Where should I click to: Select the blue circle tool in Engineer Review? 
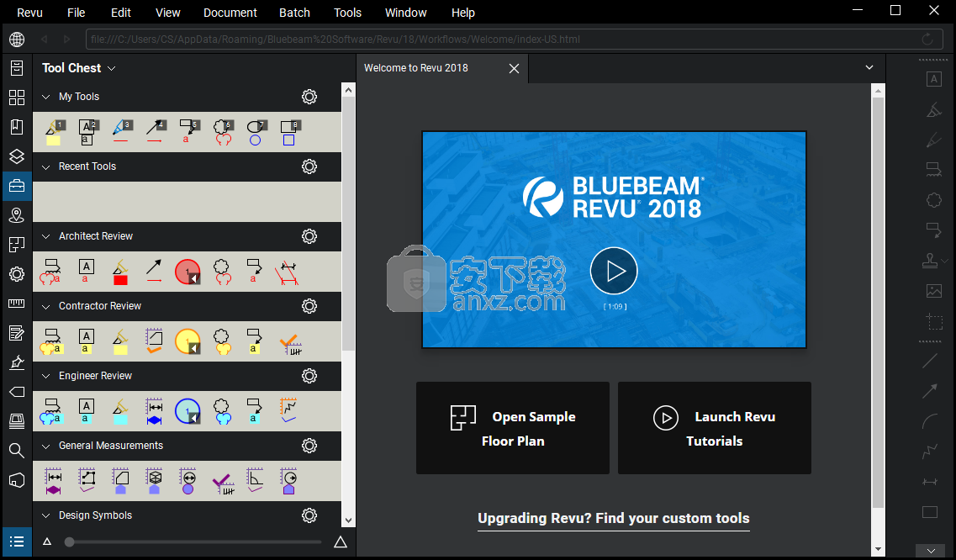click(188, 411)
